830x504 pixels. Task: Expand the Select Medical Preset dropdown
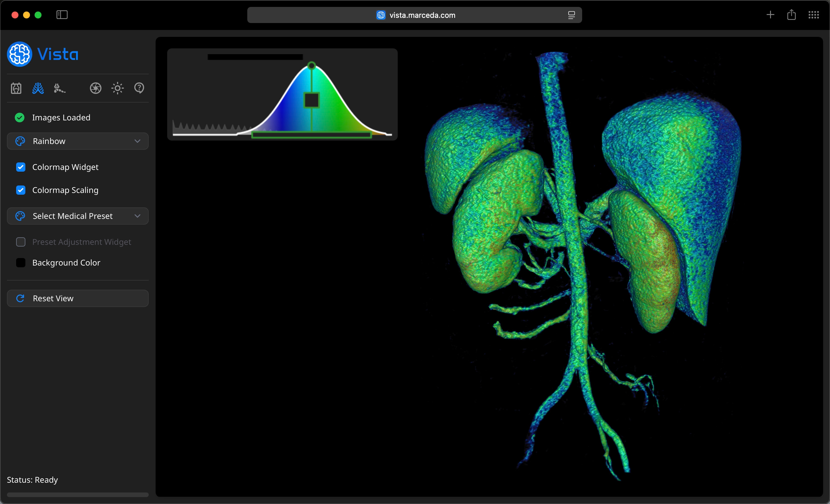[x=78, y=216]
